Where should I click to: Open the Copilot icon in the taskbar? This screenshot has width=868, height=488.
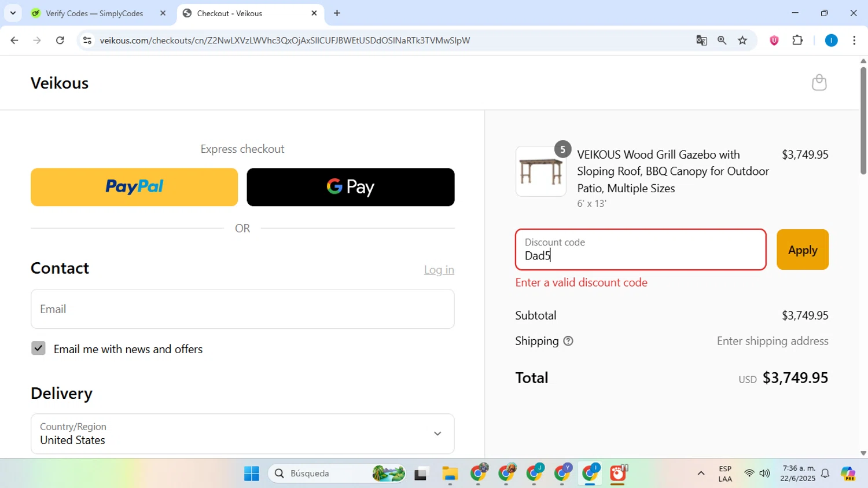(848, 474)
